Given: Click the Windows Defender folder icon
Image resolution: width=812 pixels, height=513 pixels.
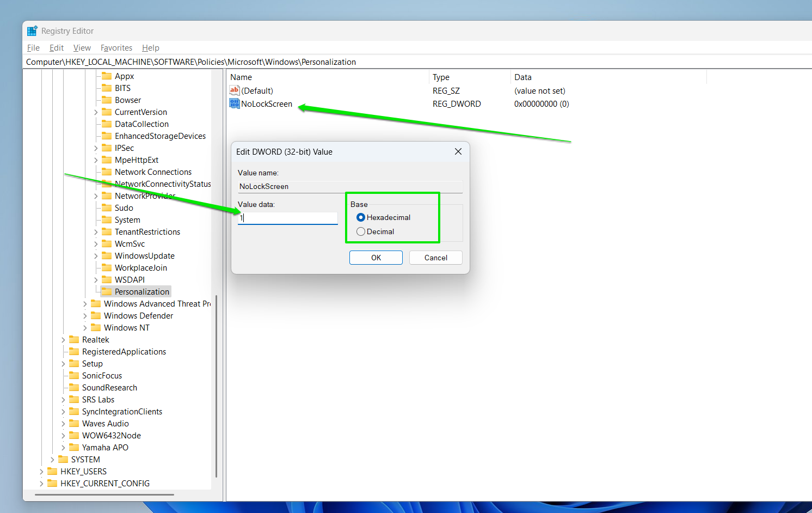Looking at the screenshot, I should (96, 316).
